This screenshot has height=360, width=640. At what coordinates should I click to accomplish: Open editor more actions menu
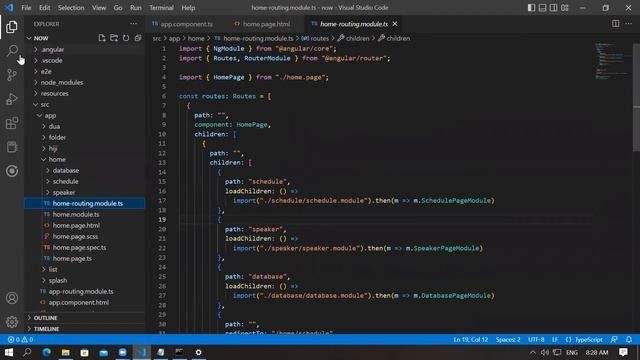pyautogui.click(x=629, y=24)
